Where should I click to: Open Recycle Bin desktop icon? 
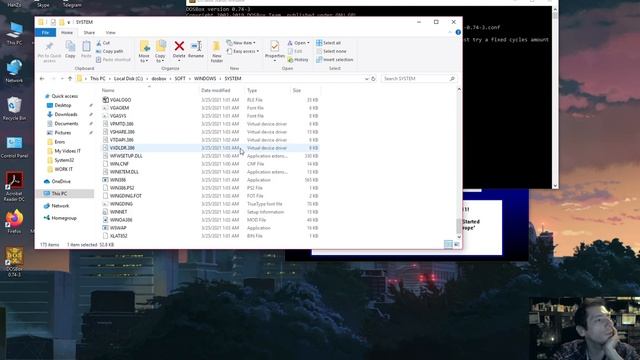14,109
